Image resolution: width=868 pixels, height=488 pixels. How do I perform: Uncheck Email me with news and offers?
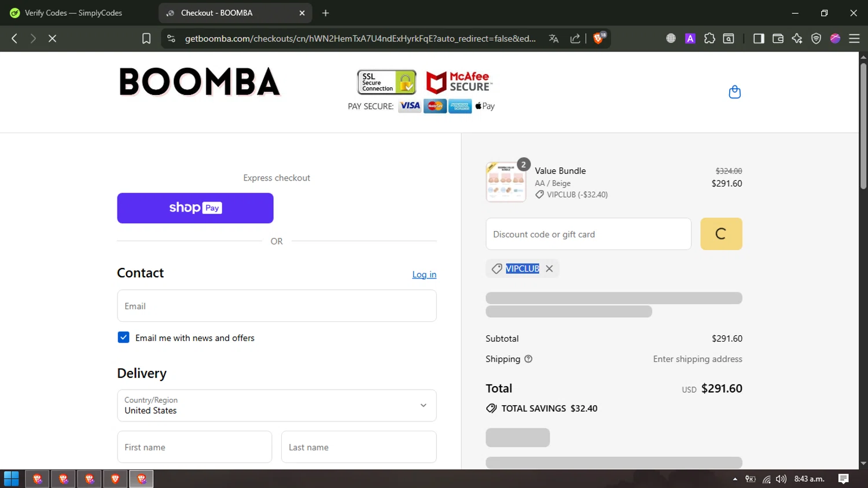[x=123, y=337]
